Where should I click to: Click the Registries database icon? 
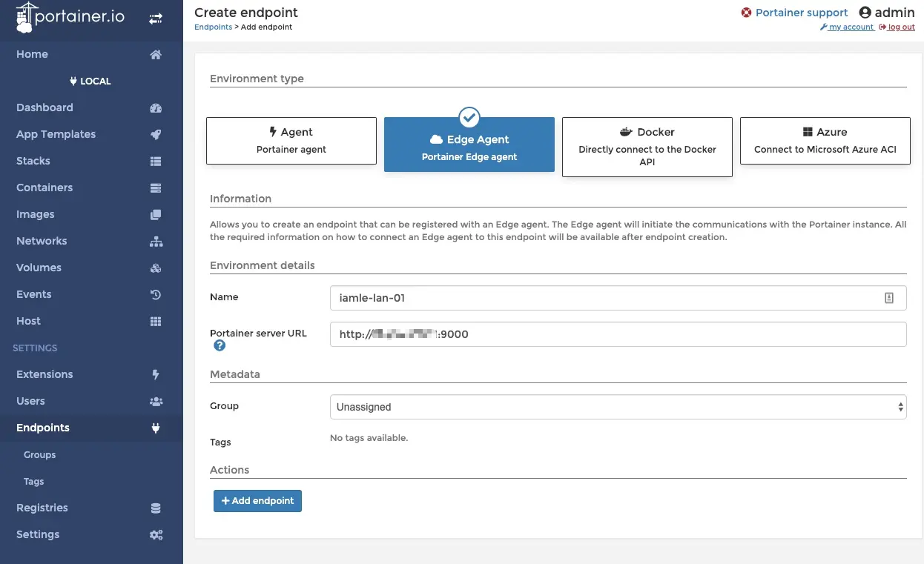[156, 508]
